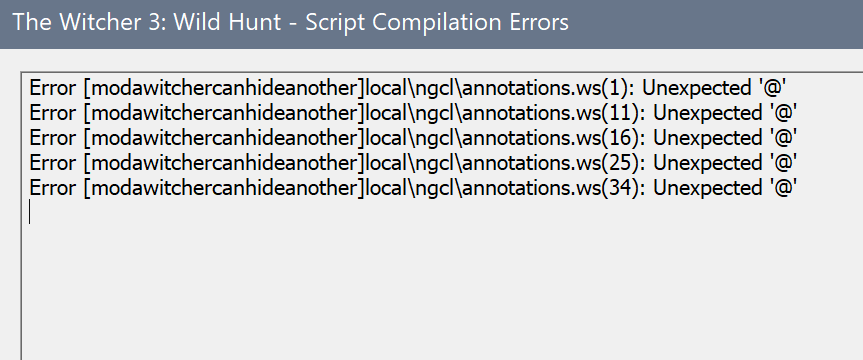Click the error line for annotations.ws(25)
Screen dimensions: 863x360
coord(413,163)
